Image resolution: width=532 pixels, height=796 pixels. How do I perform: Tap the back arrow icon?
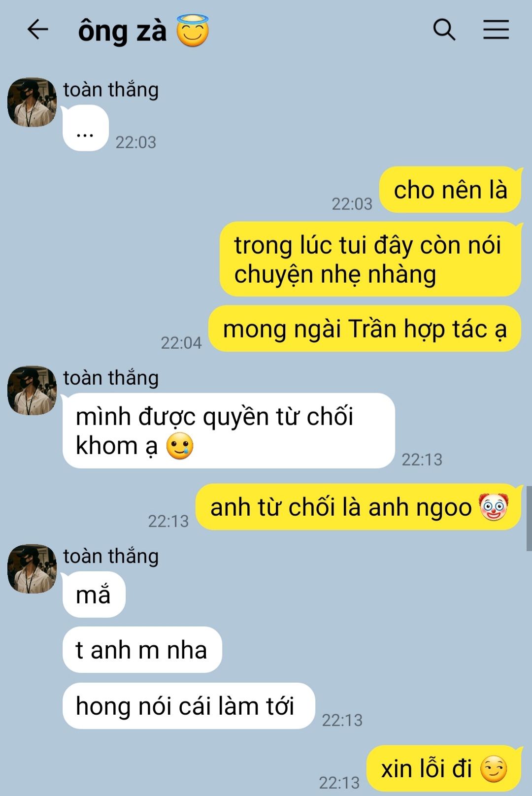[38, 30]
